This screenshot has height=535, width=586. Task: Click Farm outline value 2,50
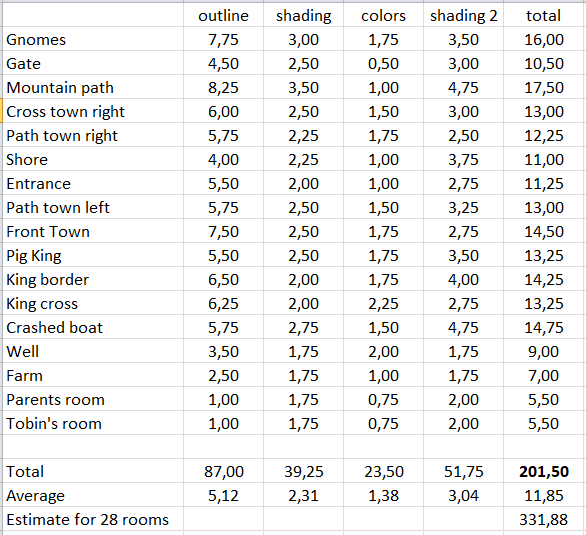pyautogui.click(x=223, y=375)
